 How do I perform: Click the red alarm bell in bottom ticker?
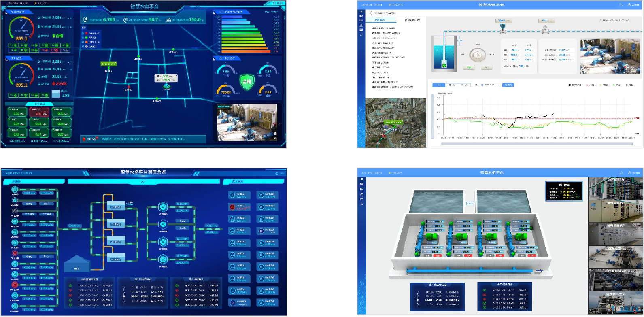(x=84, y=139)
